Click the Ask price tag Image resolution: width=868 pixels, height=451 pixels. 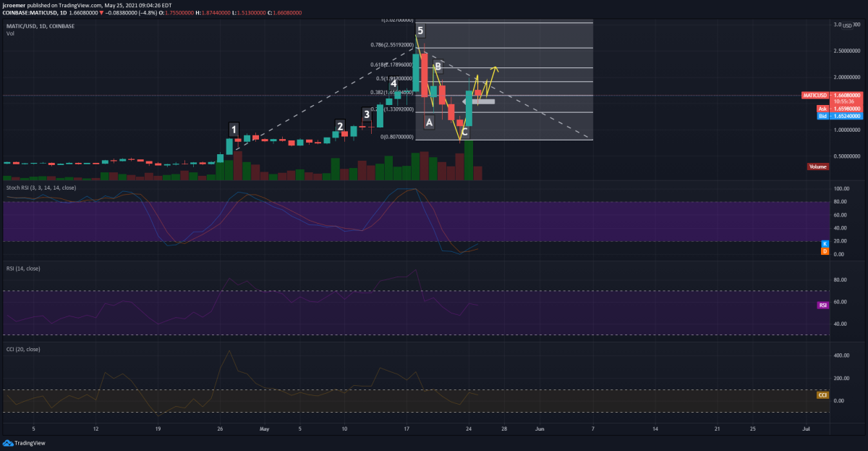(x=822, y=109)
